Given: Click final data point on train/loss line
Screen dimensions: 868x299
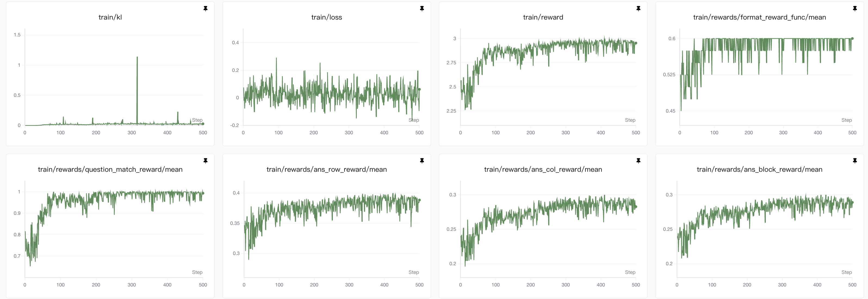Looking at the screenshot, I should [x=420, y=89].
